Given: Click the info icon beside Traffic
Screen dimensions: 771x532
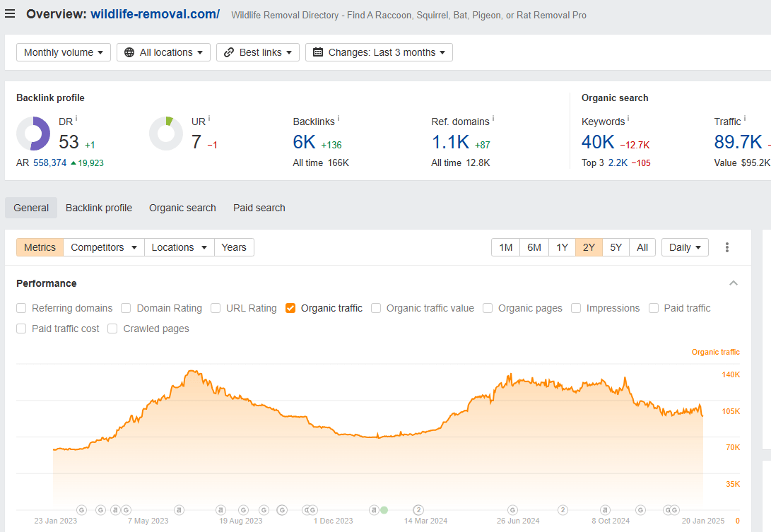Looking at the screenshot, I should (x=744, y=119).
